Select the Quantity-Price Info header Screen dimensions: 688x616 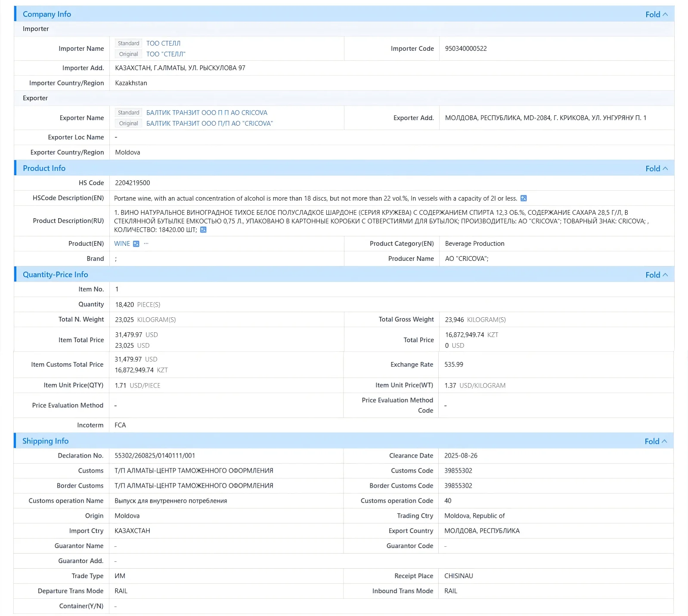point(55,275)
